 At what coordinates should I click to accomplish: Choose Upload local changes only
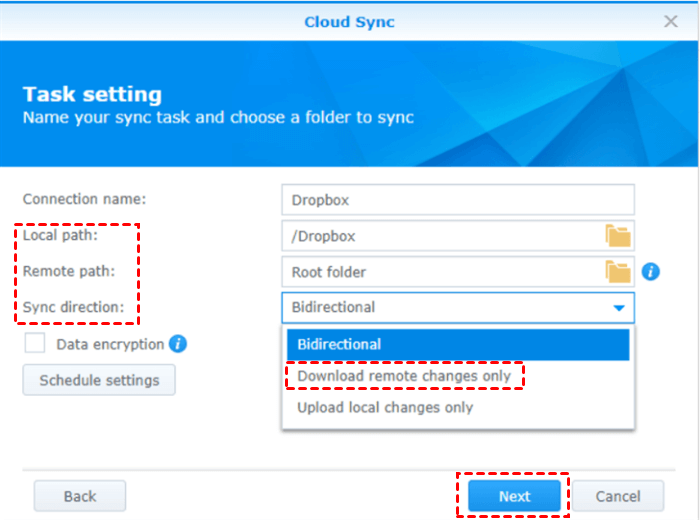(385, 408)
